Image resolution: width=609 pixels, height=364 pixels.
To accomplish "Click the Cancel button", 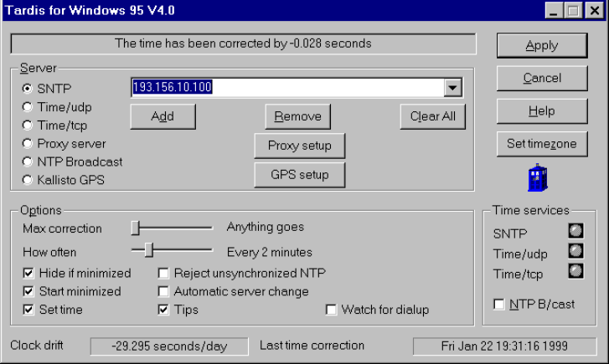I will click(542, 78).
